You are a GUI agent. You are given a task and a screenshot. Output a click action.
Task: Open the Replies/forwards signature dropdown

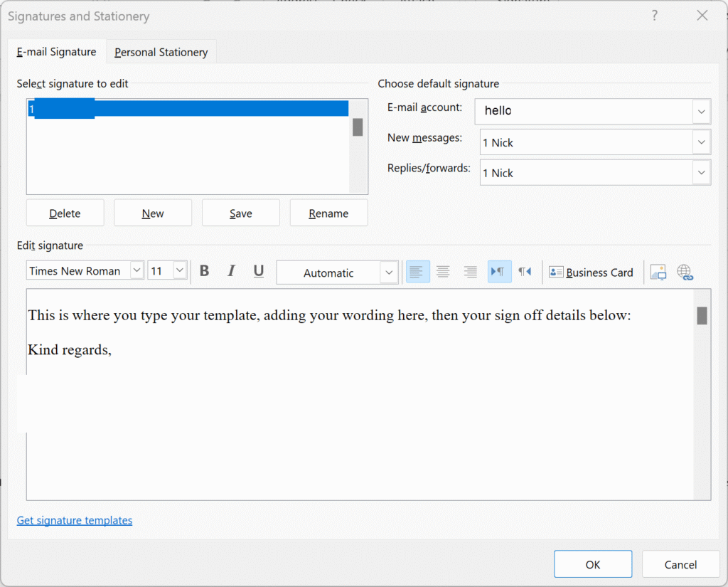pos(701,172)
